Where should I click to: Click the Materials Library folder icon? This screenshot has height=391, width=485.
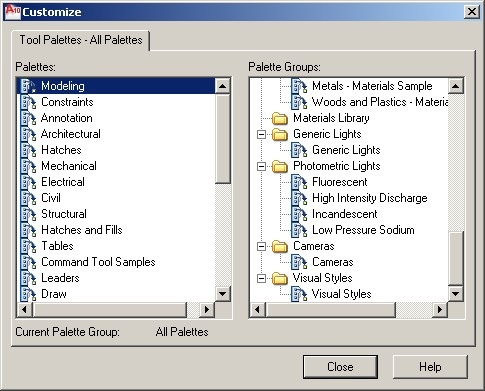tap(280, 118)
